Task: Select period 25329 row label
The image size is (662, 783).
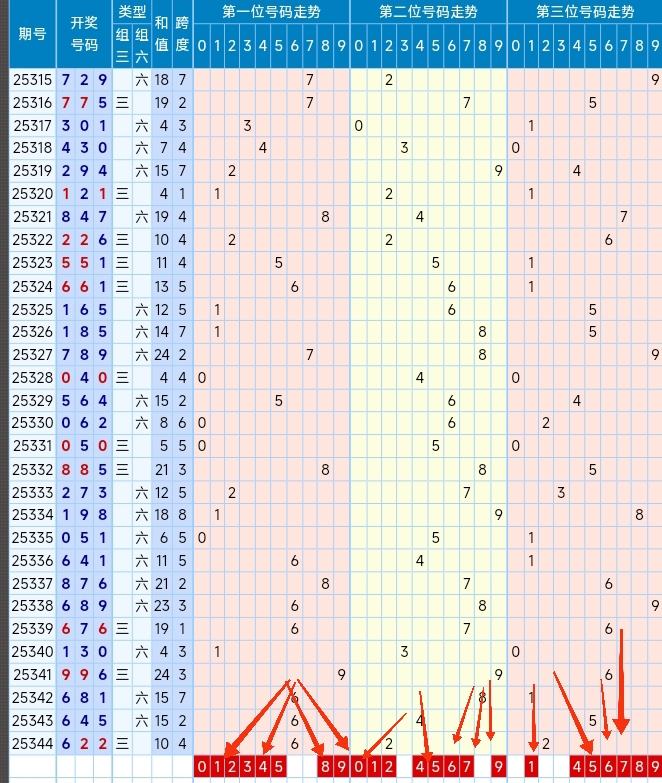Action: coord(32,400)
